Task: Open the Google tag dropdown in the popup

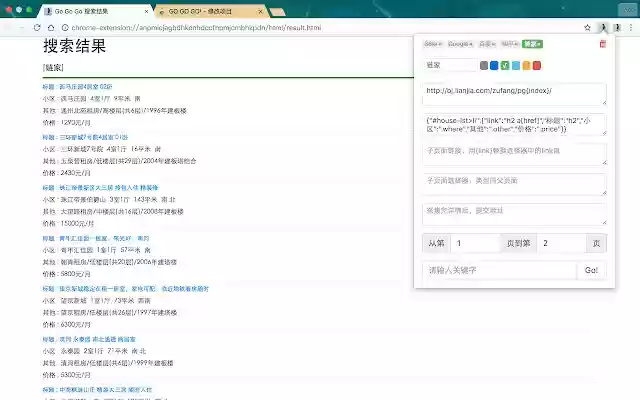Action: click(x=460, y=44)
